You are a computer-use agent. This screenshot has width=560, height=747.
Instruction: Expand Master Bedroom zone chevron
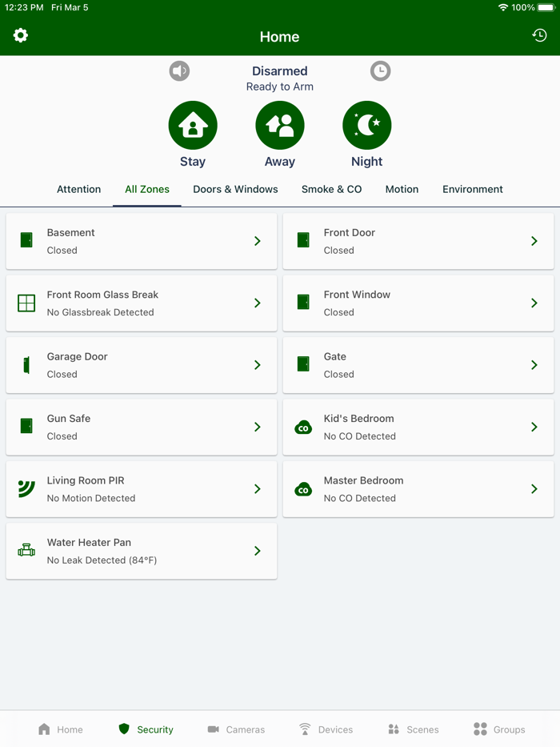pos(534,488)
